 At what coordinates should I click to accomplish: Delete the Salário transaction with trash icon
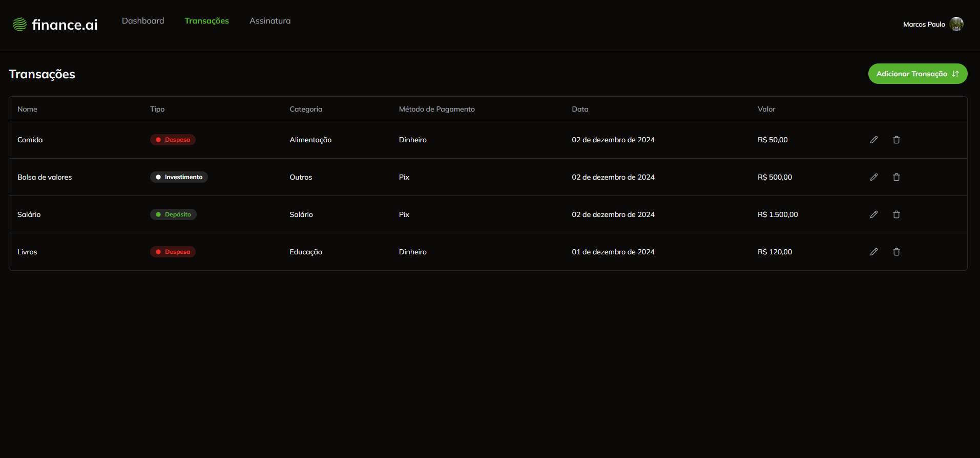896,214
